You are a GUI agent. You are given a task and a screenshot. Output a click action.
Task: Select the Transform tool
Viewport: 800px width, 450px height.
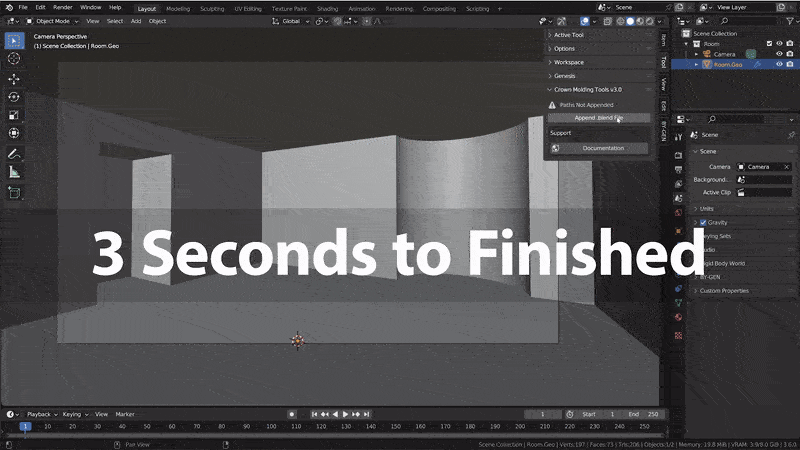(14, 133)
